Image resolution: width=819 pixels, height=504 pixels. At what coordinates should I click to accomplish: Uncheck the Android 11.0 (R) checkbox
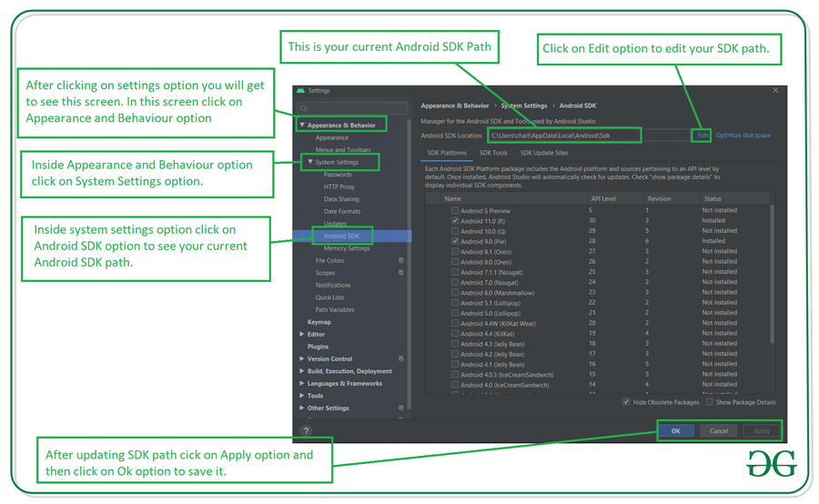455,221
